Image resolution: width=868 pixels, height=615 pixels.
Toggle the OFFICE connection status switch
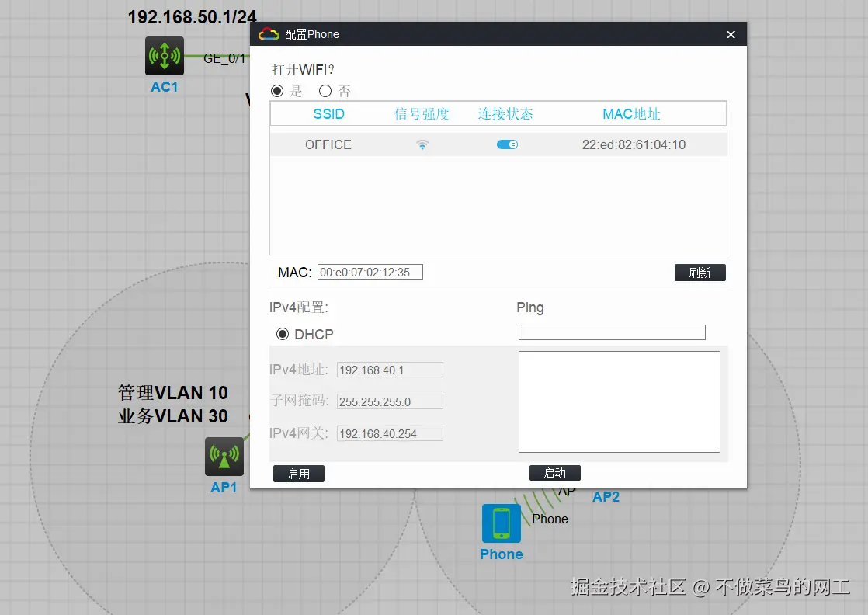click(x=507, y=144)
